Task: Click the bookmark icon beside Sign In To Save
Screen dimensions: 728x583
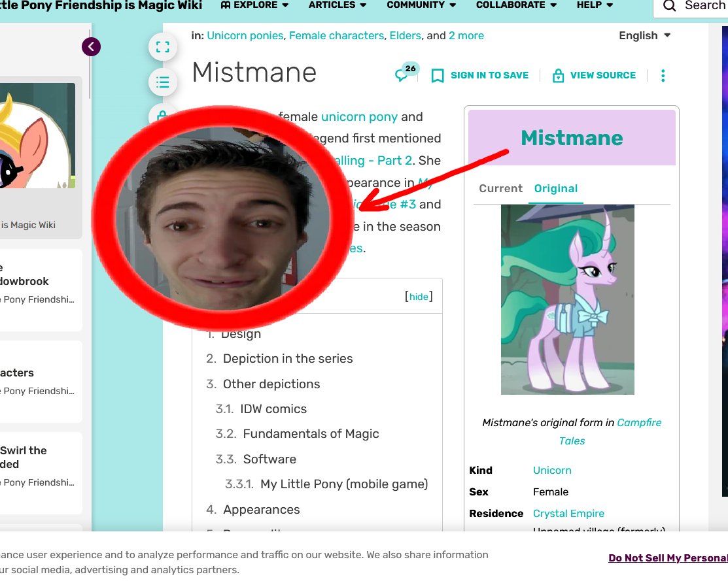Action: click(438, 76)
